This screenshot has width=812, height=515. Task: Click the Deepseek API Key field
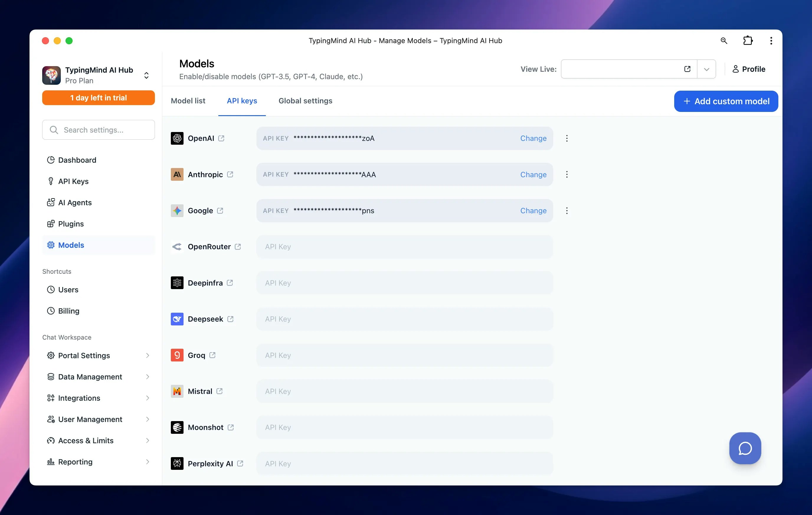(405, 319)
